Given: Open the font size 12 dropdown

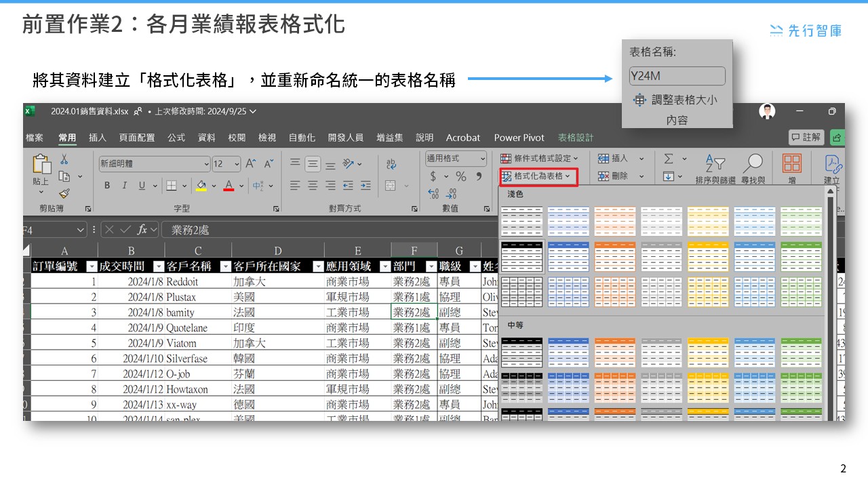Looking at the screenshot, I should point(234,164).
